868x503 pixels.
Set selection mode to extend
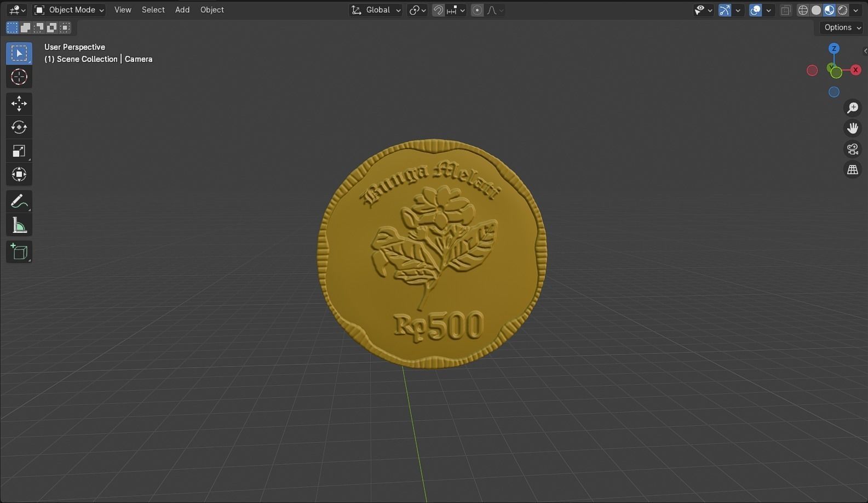25,27
